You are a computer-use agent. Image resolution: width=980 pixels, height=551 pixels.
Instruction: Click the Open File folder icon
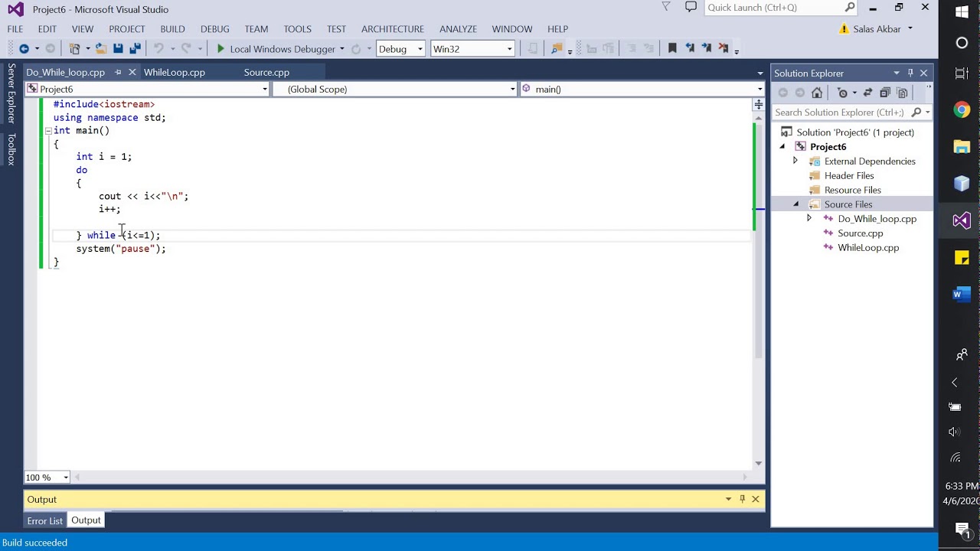tap(101, 48)
